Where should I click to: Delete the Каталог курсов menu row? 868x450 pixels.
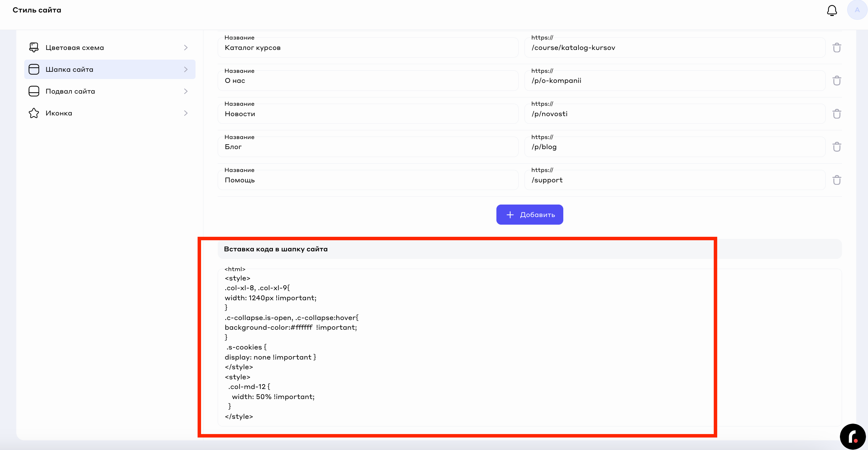coord(837,47)
